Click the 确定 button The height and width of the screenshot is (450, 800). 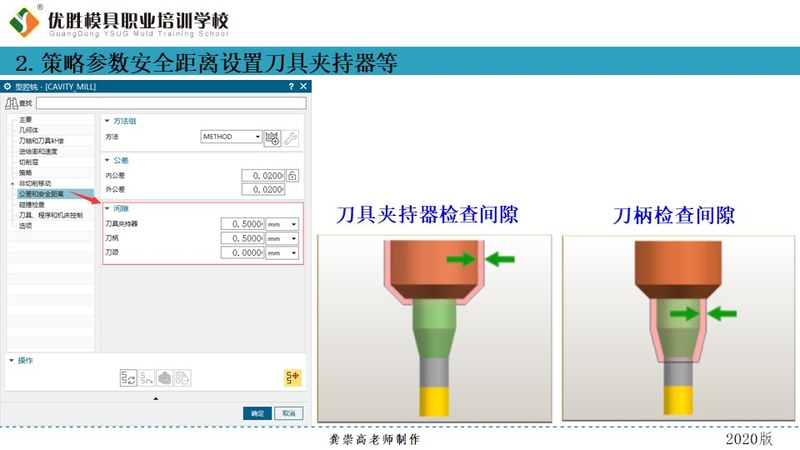[x=258, y=413]
